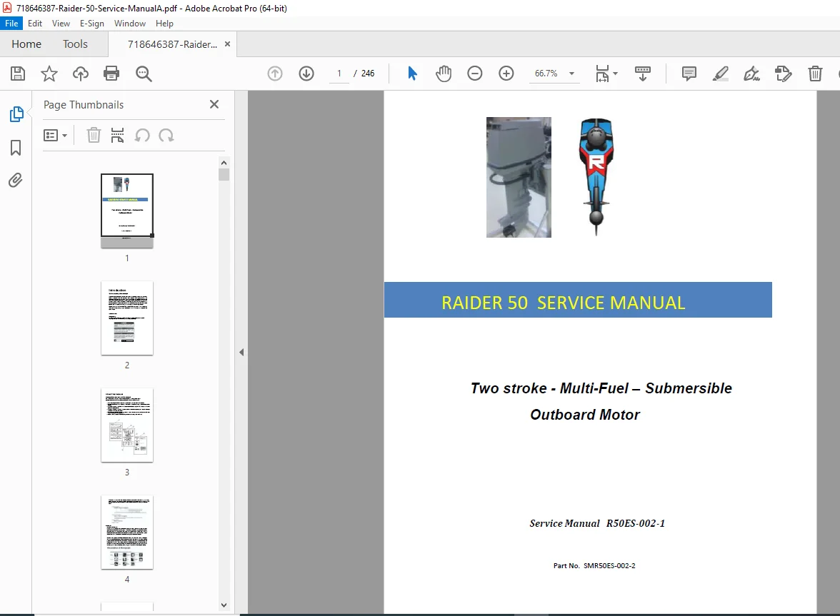Open the Sign document pen icon
Screen dimensions: 840x616
pyautogui.click(x=751, y=74)
